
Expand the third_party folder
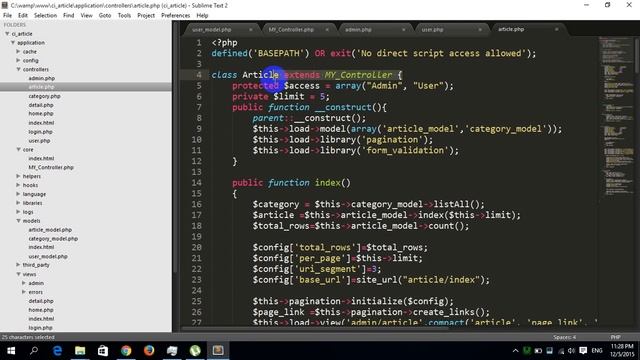coord(18,265)
